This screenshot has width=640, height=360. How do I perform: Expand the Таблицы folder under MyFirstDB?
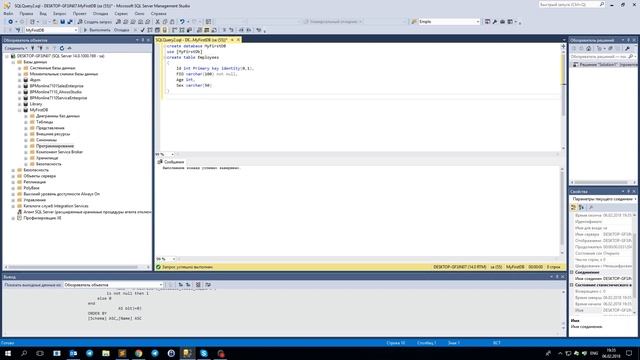pyautogui.click(x=26, y=122)
